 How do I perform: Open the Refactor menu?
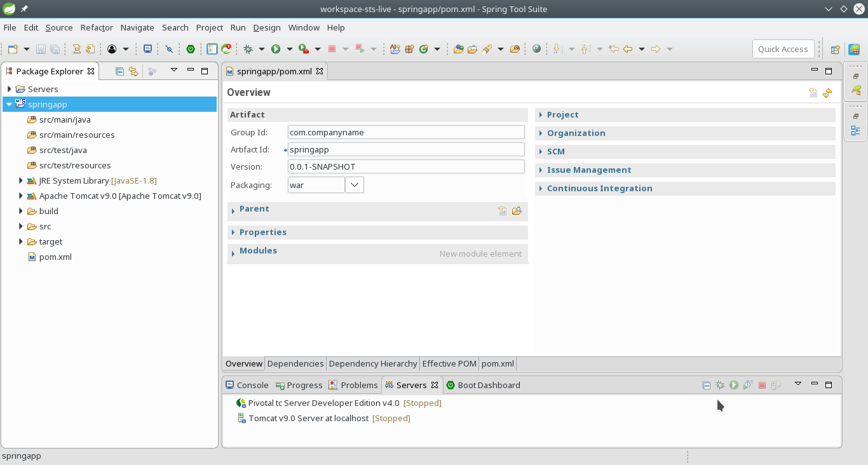[x=97, y=27]
